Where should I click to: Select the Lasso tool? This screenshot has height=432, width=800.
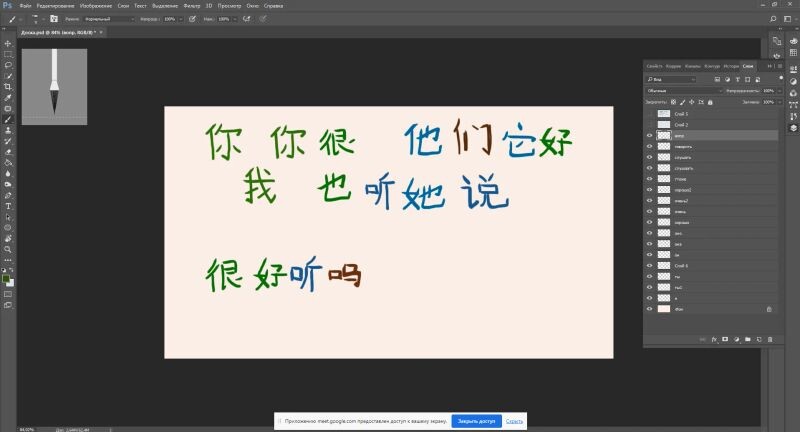[8, 65]
